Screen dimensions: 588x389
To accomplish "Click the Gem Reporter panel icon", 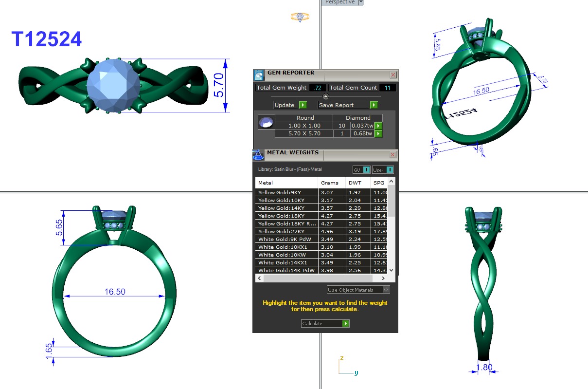I will click(259, 74).
